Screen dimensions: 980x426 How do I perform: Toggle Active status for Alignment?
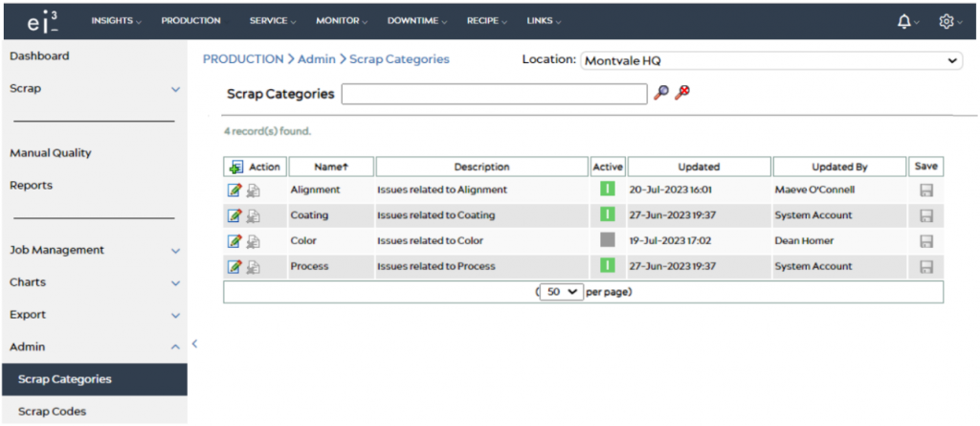608,189
